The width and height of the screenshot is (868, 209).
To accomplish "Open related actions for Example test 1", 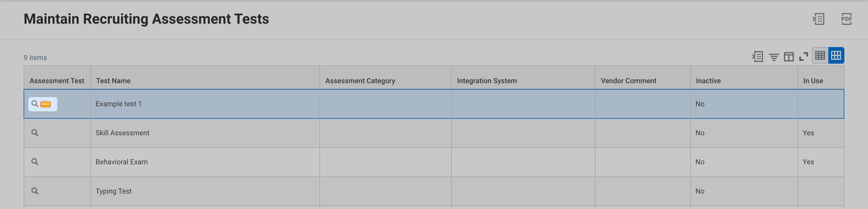I will coord(45,104).
